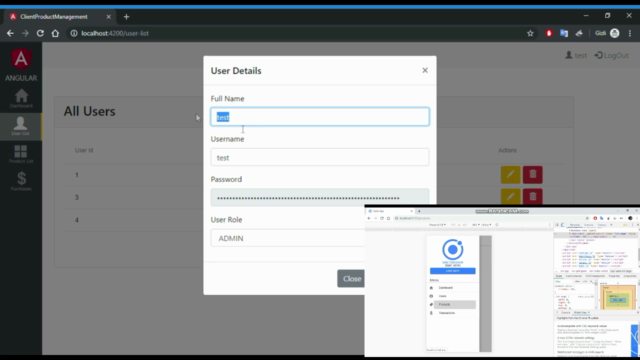Close the User Details dialog with X
Viewport: 640px width, 360px height.
pos(425,70)
